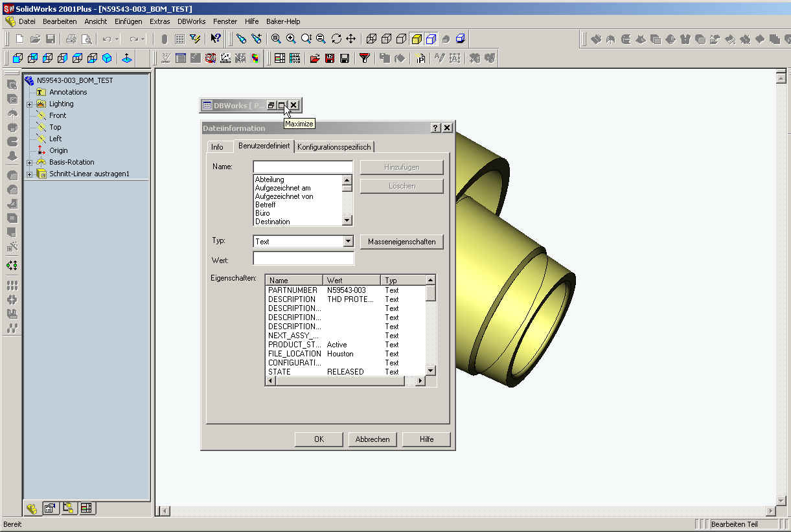Switch to the Konfigurationsspezifisch tab
Image resolution: width=791 pixels, height=532 pixels.
(334, 147)
